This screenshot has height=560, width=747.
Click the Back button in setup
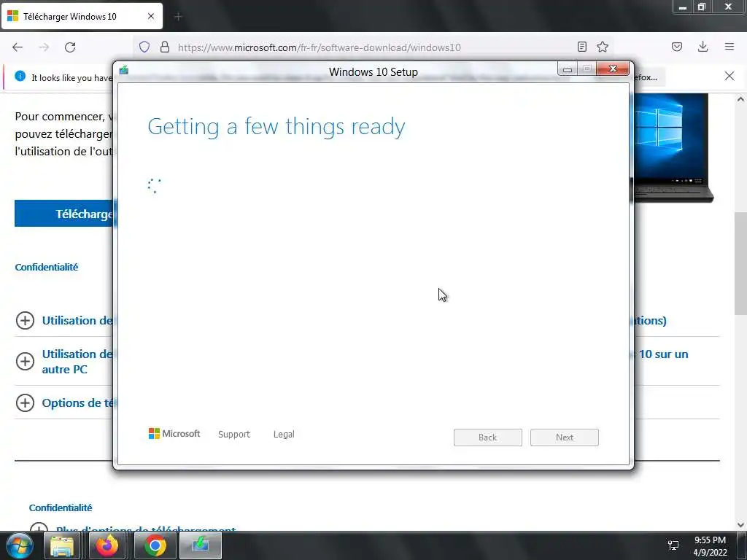[x=488, y=437]
